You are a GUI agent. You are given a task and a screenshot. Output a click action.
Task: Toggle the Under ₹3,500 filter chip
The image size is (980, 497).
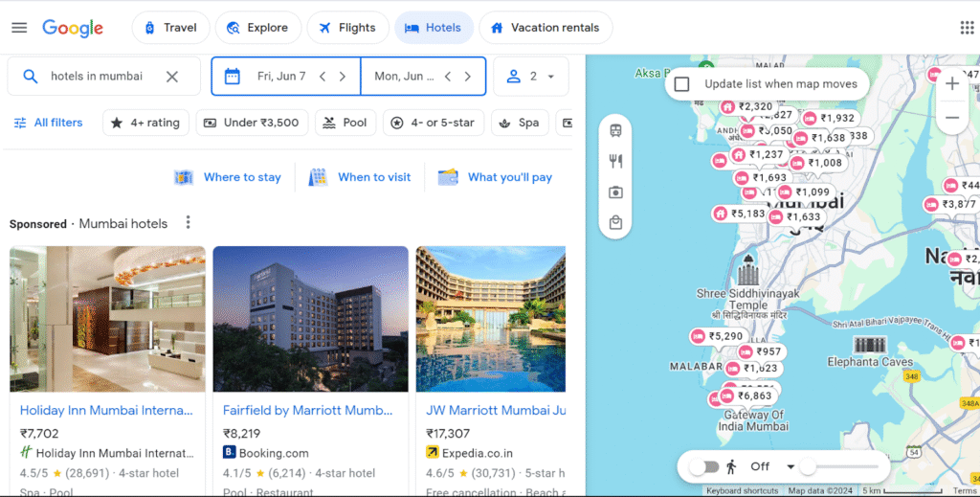point(252,123)
